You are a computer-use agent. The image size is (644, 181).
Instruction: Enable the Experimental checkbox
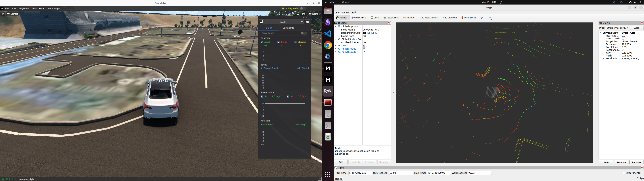[x=624, y=173]
